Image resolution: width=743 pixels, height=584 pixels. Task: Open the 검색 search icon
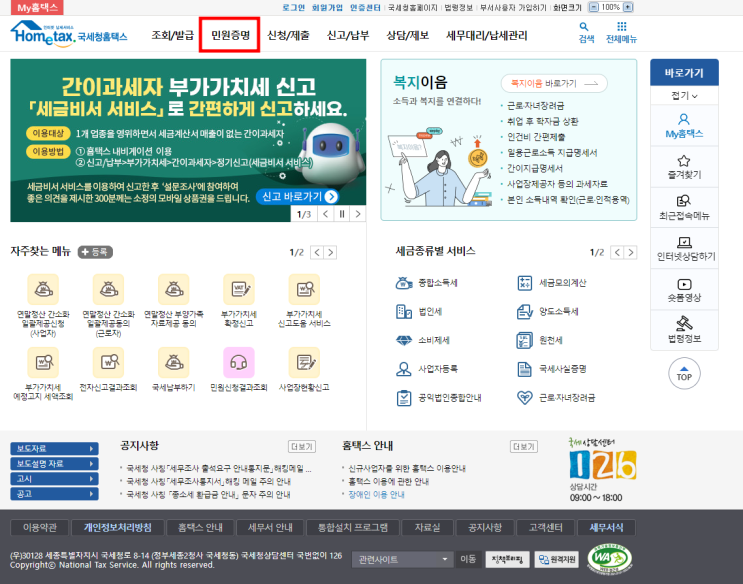586,32
